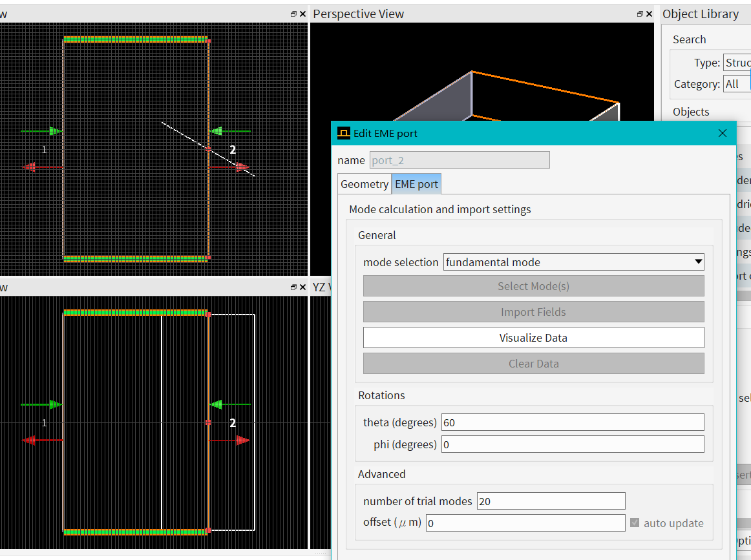This screenshot has width=751, height=560.
Task: Click the number of trial modes field
Action: tap(551, 501)
